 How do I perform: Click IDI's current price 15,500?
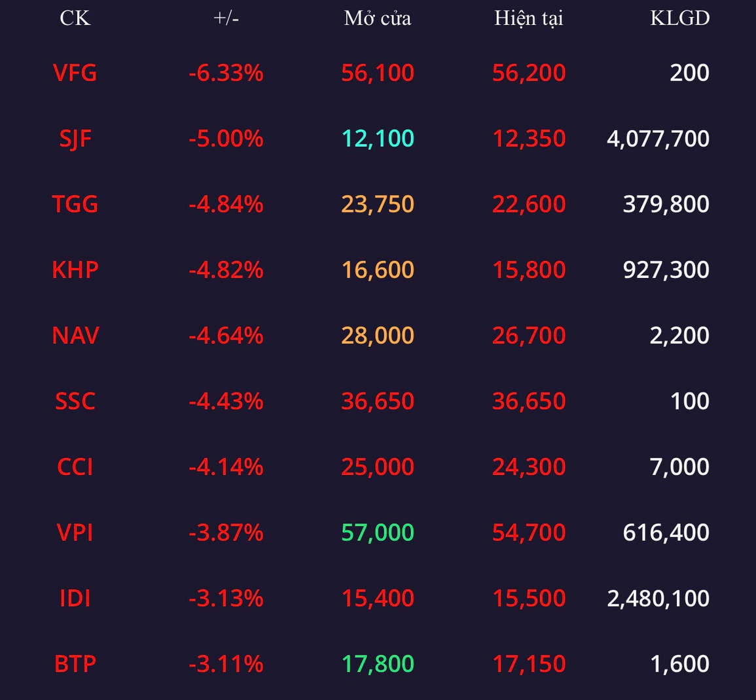528,599
